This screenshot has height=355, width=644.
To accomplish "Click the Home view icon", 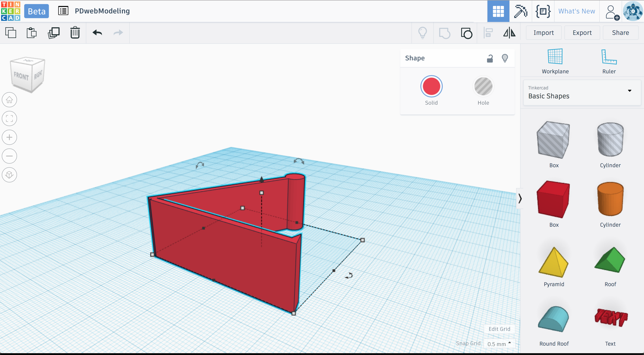I will click(x=9, y=100).
